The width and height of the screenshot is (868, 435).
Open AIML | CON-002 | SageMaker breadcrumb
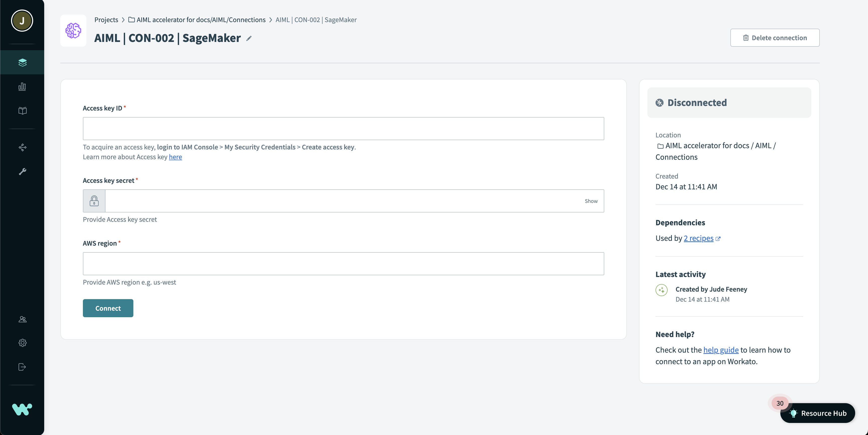[316, 20]
